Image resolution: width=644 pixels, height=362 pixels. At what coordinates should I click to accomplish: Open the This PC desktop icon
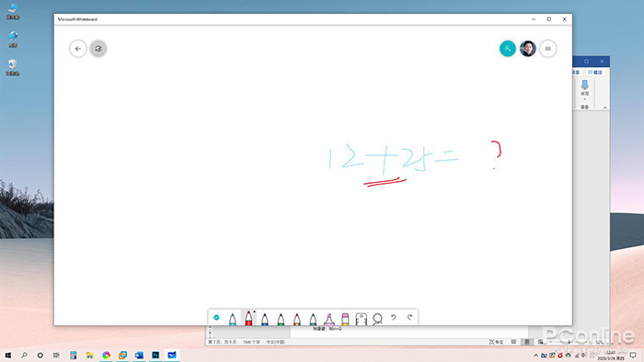pos(12,11)
